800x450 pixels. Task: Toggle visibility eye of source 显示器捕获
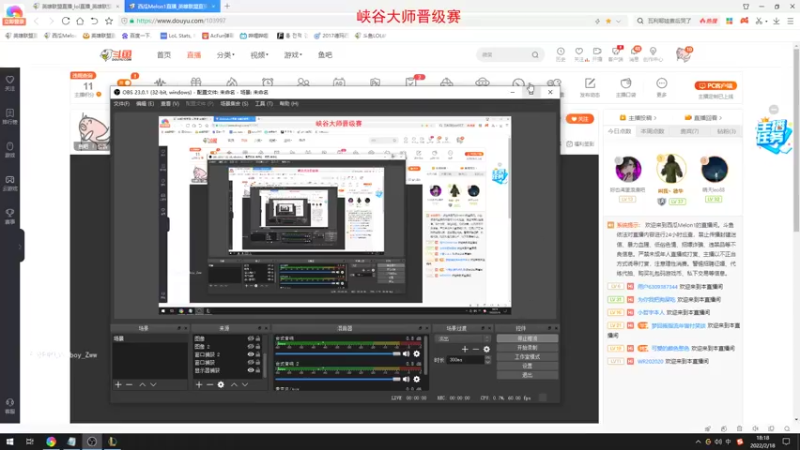[x=251, y=370]
